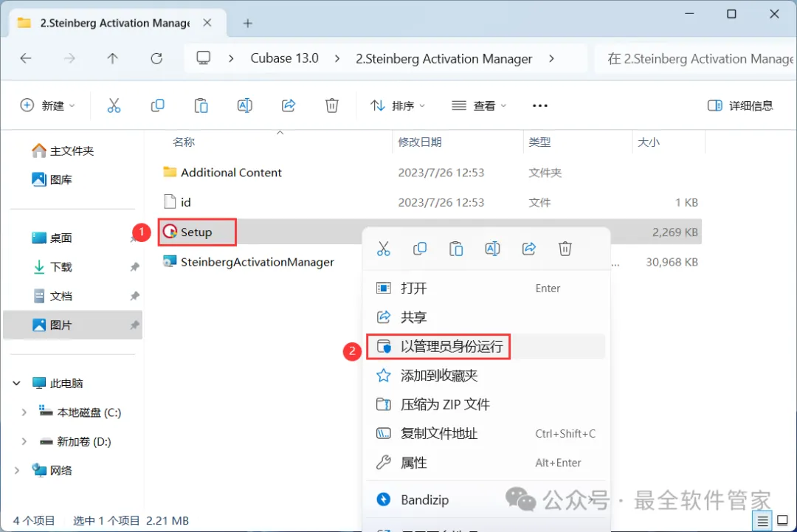Screen dimensions: 797x532
Task: Click Copy icon in context menu
Action: click(x=420, y=249)
